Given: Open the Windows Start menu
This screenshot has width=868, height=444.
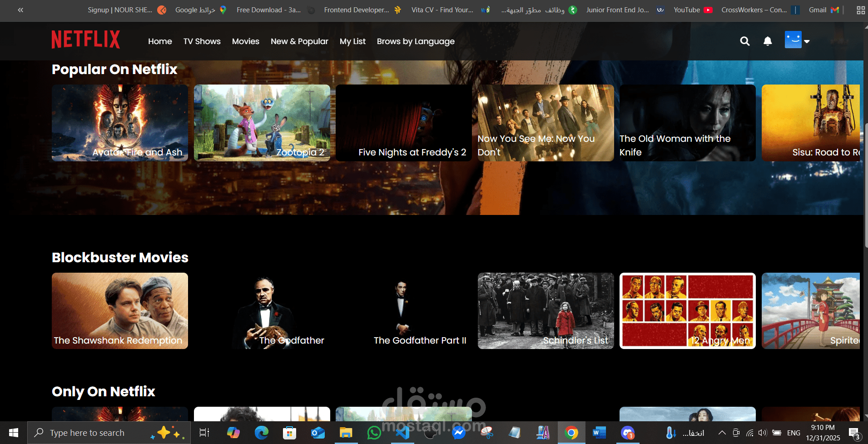Looking at the screenshot, I should pos(14,433).
